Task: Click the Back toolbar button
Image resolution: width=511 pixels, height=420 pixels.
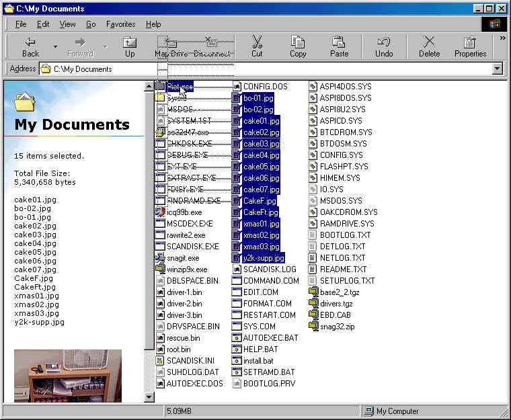Action: [30, 46]
